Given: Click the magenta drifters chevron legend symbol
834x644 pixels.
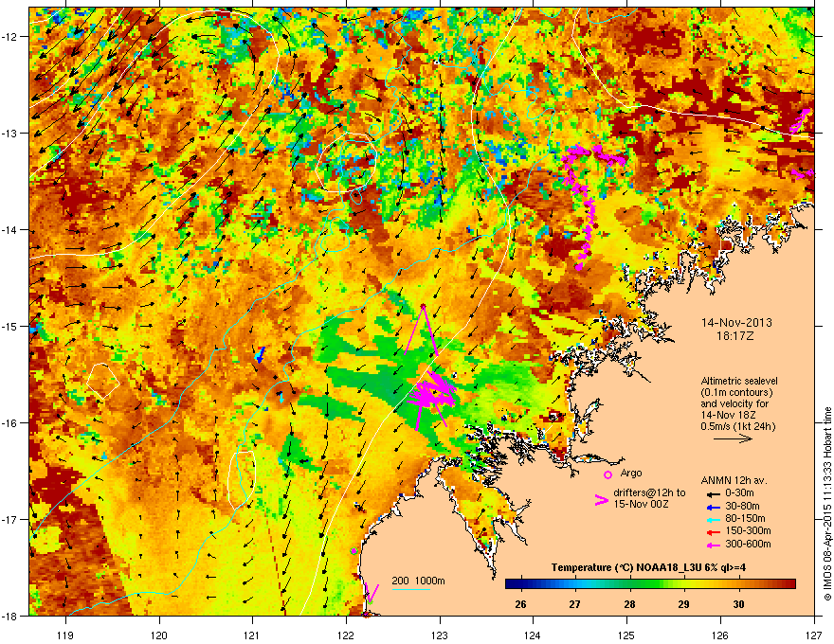Looking at the screenshot, I should (x=601, y=501).
